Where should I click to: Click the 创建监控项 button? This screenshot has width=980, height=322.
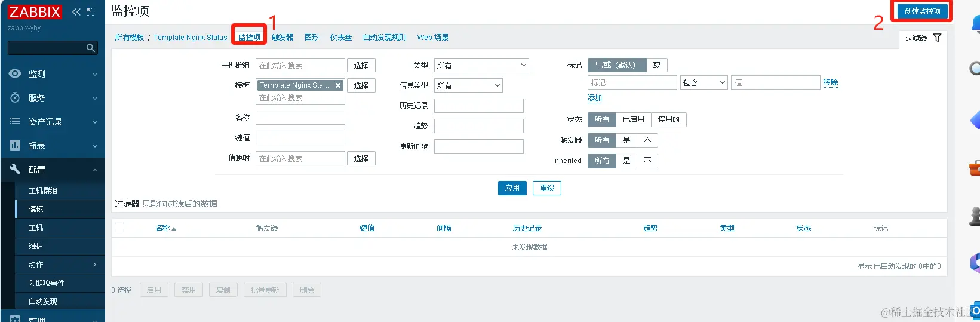(x=922, y=11)
